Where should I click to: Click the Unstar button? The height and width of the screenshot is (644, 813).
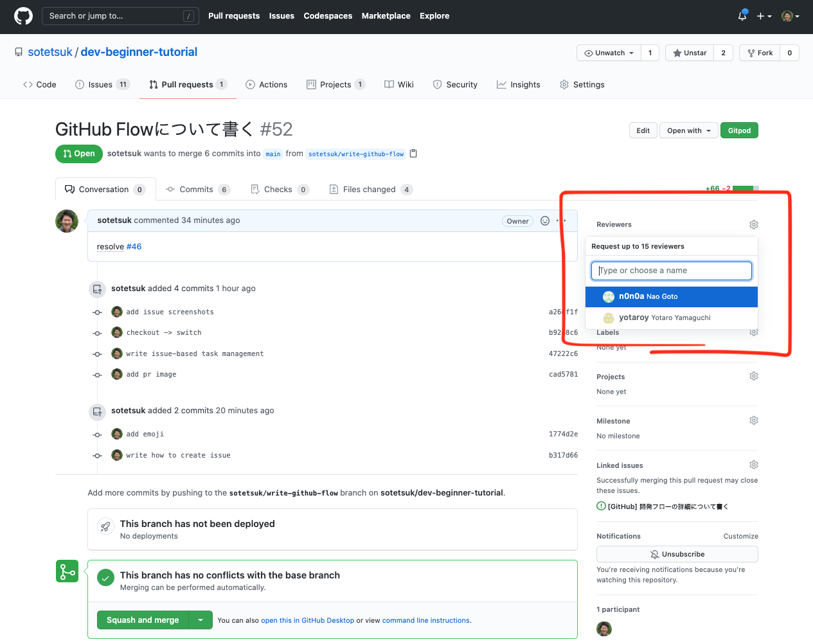[690, 53]
